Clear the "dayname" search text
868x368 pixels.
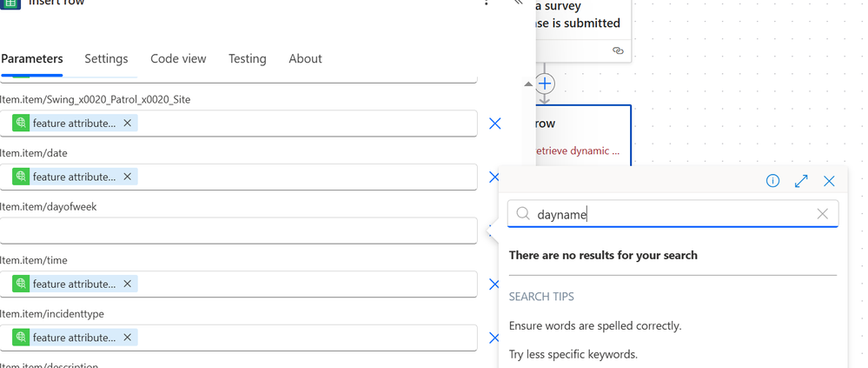822,214
